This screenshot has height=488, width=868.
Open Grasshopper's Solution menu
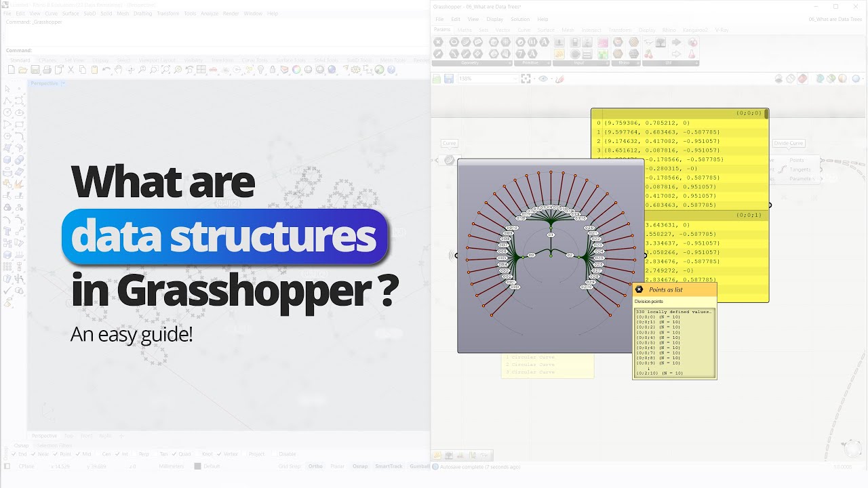520,19
